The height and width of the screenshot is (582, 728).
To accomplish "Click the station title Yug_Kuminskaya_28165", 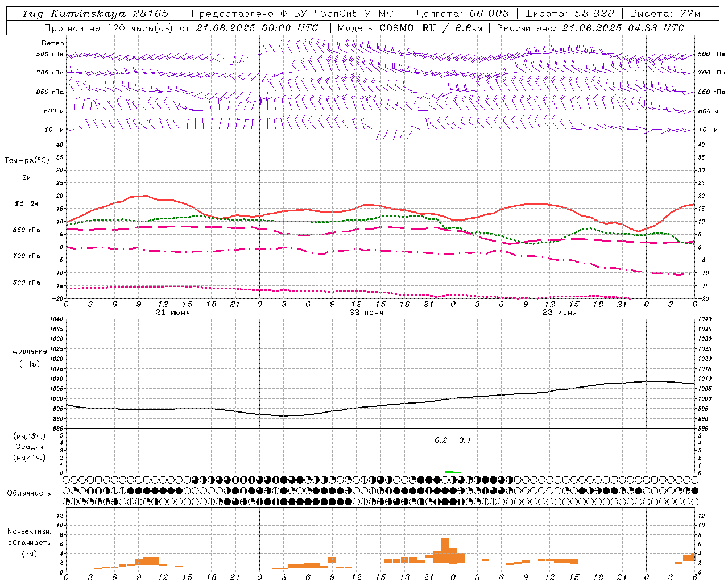I will pos(95,14).
